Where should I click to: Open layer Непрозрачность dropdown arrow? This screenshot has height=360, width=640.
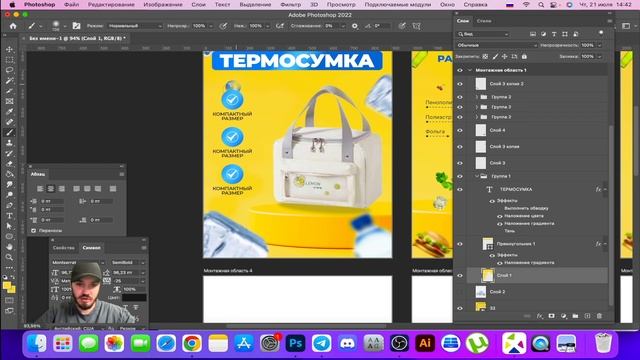coord(600,45)
